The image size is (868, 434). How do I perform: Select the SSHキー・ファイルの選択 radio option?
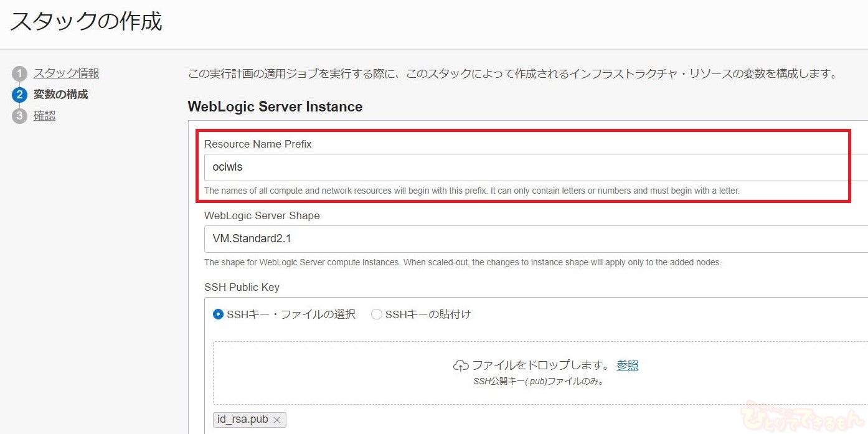click(218, 314)
